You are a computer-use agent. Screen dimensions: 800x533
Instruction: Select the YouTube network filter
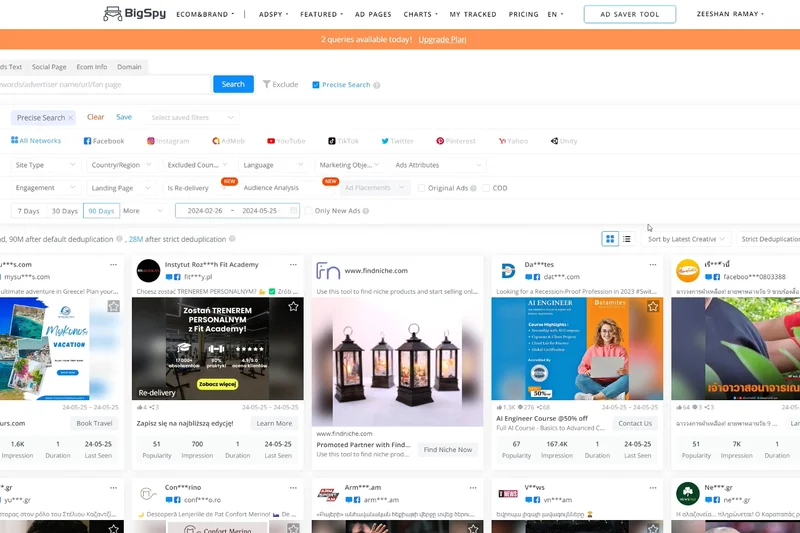click(x=285, y=141)
